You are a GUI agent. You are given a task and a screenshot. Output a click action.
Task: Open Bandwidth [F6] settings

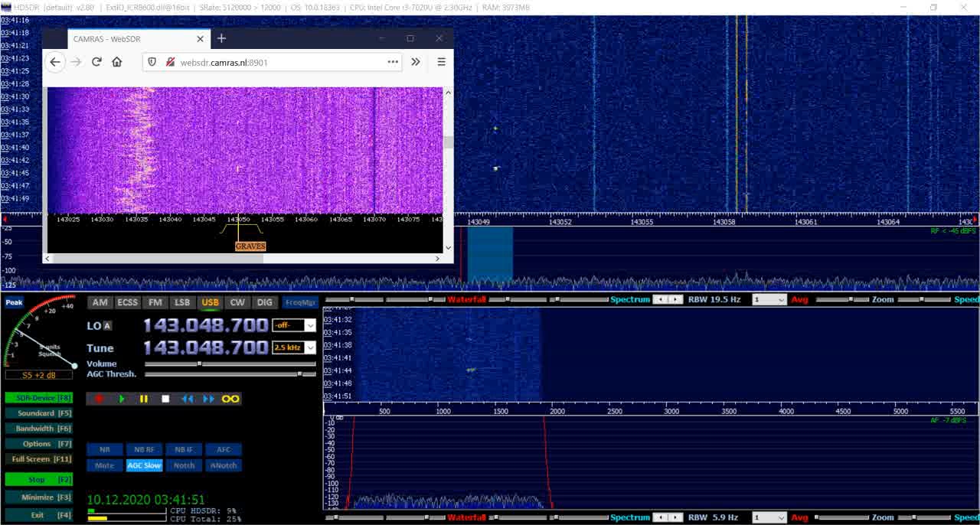point(38,429)
